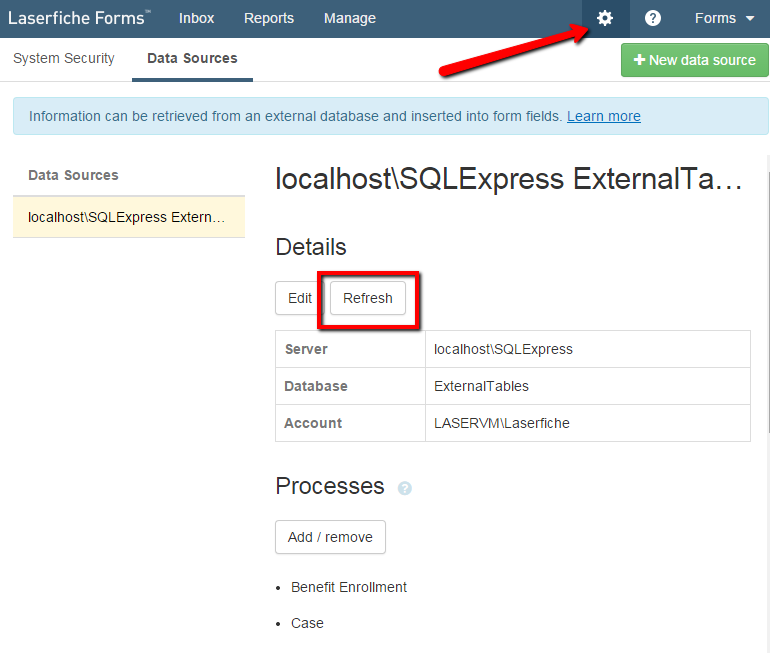This screenshot has width=770, height=653.
Task: Expand the Forms dropdown menu
Action: tap(724, 19)
